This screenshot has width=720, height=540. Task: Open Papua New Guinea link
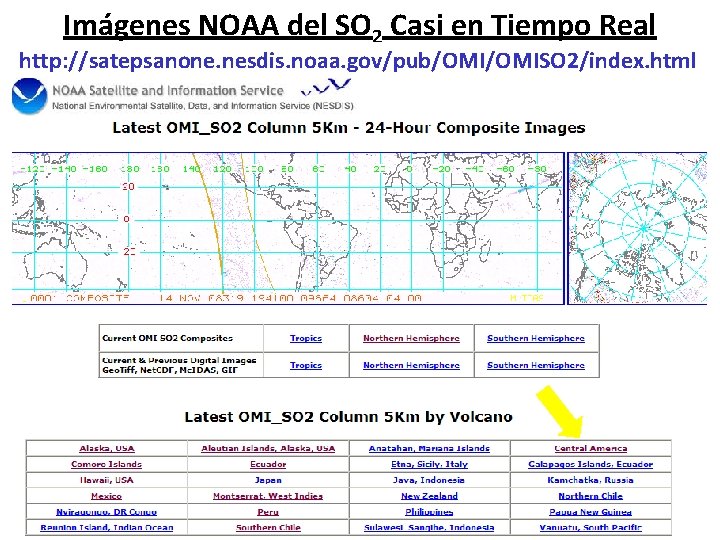point(591,512)
